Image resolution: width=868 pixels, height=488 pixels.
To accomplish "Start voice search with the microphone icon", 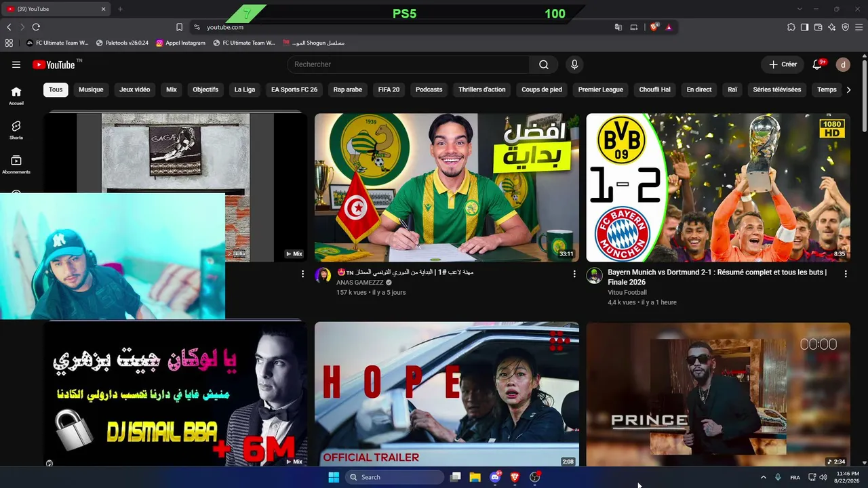I will (x=574, y=64).
